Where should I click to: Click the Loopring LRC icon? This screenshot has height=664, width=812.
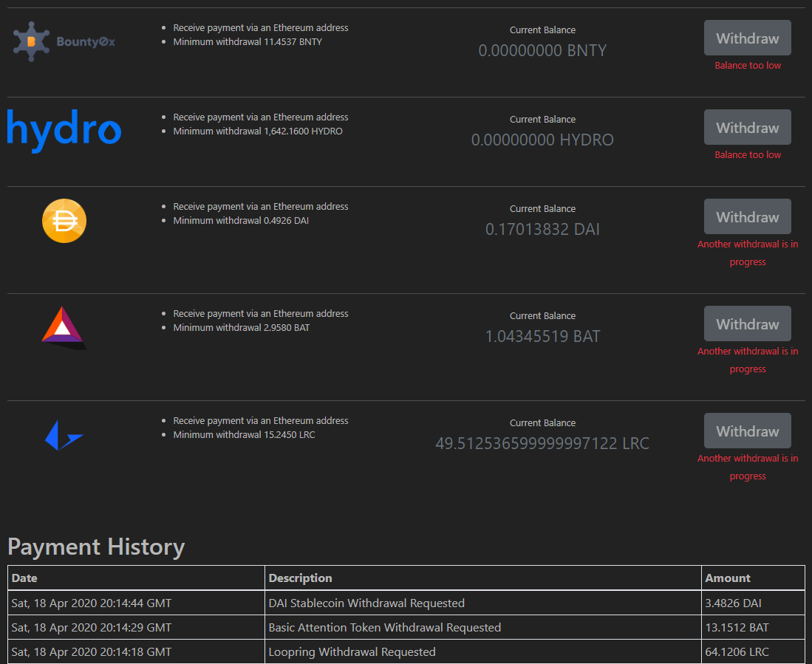64,435
